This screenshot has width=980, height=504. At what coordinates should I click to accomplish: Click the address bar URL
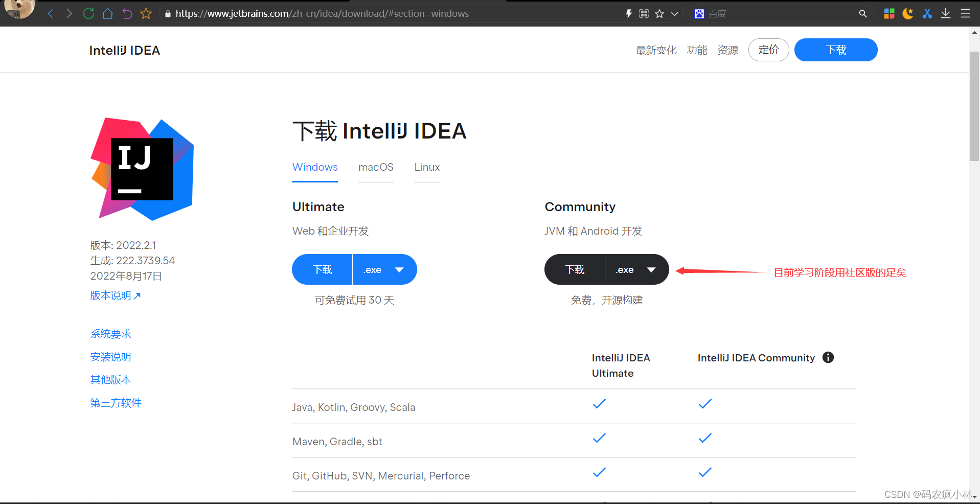point(322,14)
